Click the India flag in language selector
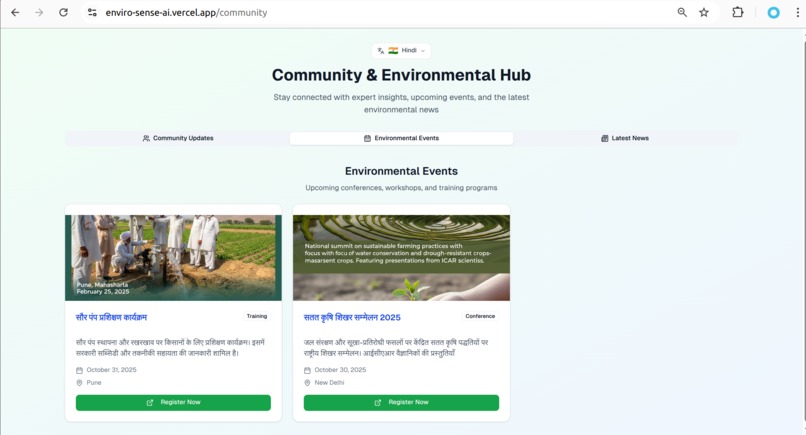The width and height of the screenshot is (806, 435). 393,50
